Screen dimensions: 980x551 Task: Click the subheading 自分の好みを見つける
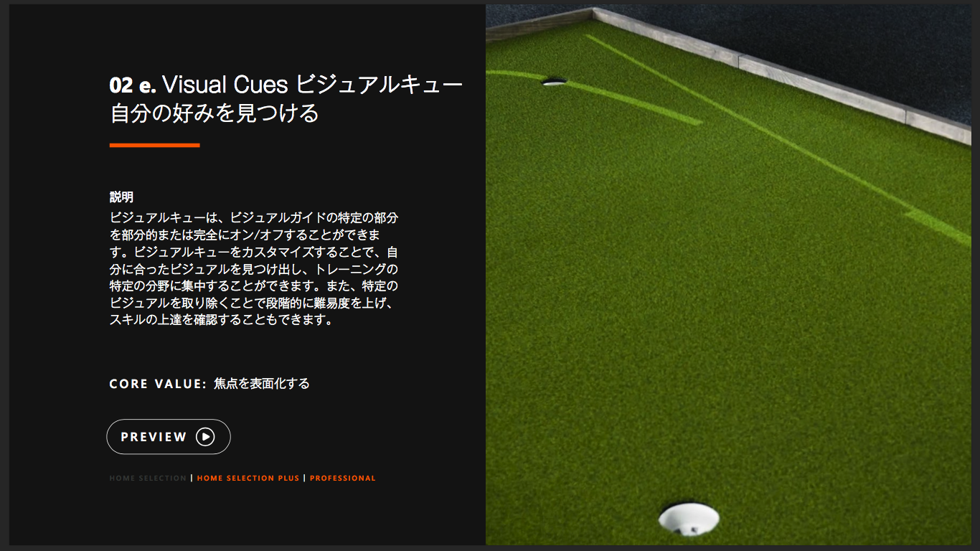214,113
